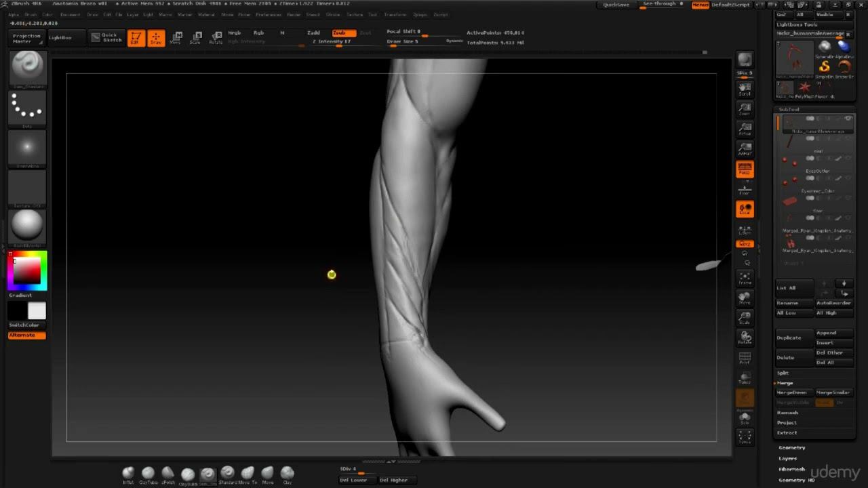Toggle Transp transparency mode
Image resolution: width=868 pixels, height=488 pixels.
(745, 378)
